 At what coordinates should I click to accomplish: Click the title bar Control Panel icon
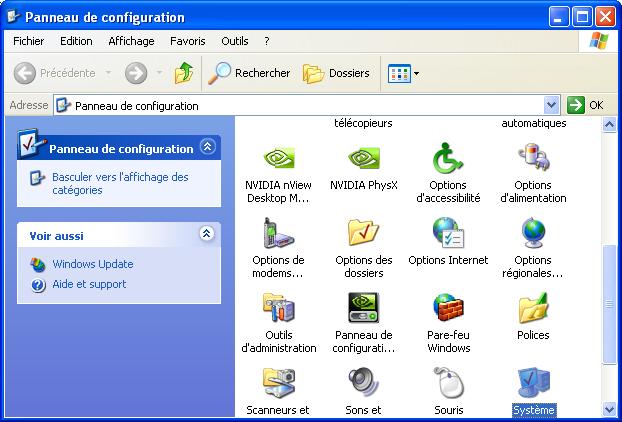pyautogui.click(x=13, y=17)
